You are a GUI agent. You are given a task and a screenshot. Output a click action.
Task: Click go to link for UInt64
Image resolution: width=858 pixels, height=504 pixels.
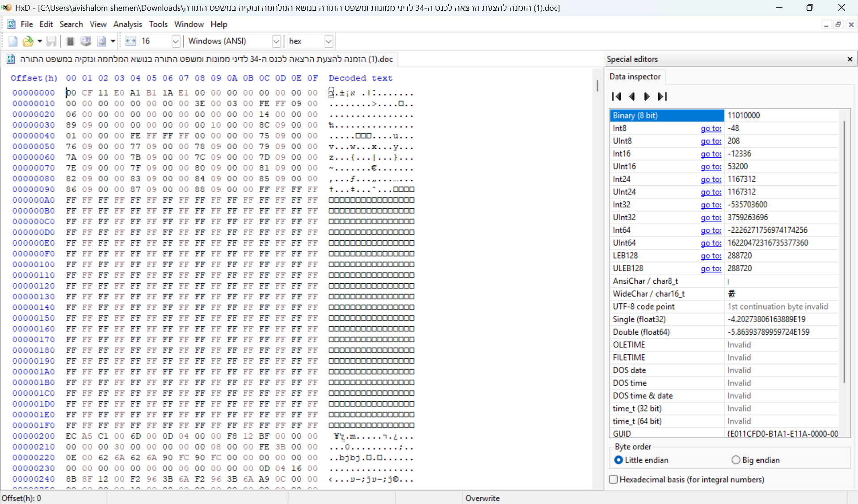click(x=711, y=243)
